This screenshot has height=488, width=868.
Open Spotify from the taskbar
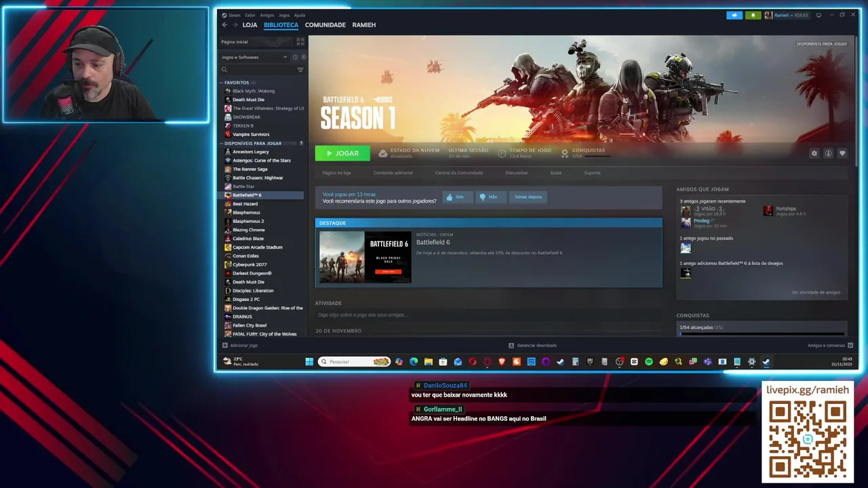pos(649,362)
